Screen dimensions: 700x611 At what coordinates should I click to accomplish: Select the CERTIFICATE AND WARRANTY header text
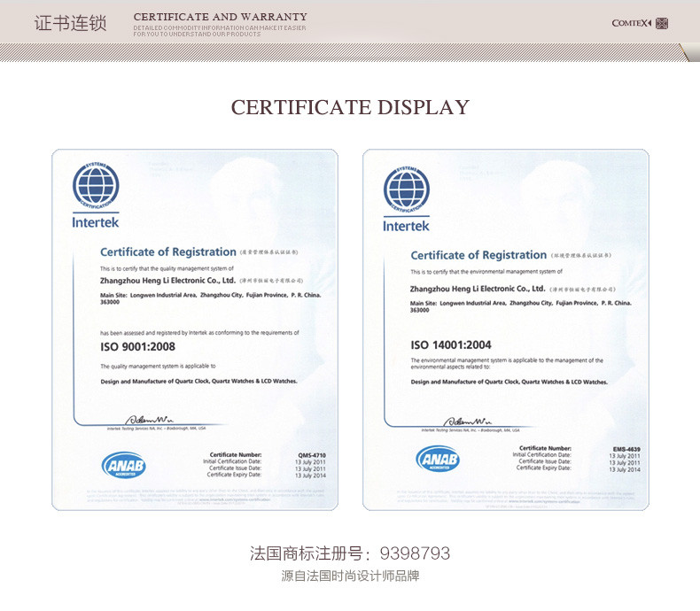pos(220,17)
